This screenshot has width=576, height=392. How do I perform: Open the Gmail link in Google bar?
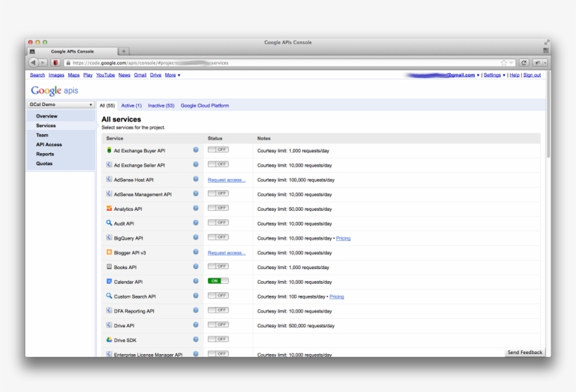click(140, 75)
